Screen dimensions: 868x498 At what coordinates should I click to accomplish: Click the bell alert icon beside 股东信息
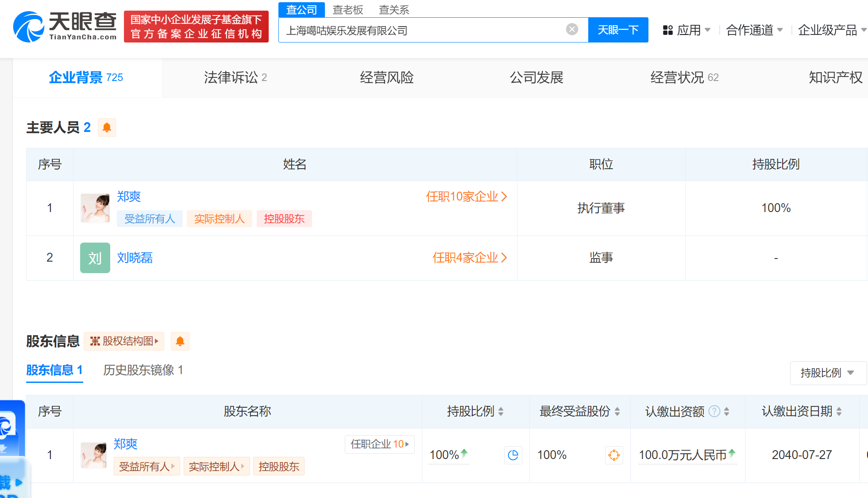[x=180, y=341]
